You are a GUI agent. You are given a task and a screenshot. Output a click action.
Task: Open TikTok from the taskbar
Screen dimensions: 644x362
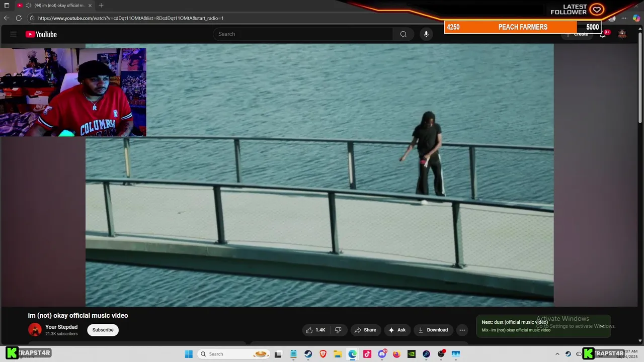point(367,354)
